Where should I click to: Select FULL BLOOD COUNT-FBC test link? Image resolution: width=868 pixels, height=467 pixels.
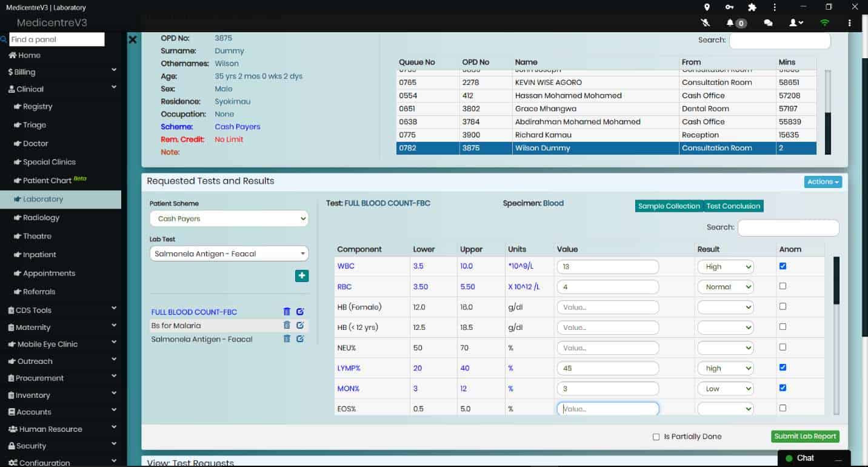pos(194,312)
